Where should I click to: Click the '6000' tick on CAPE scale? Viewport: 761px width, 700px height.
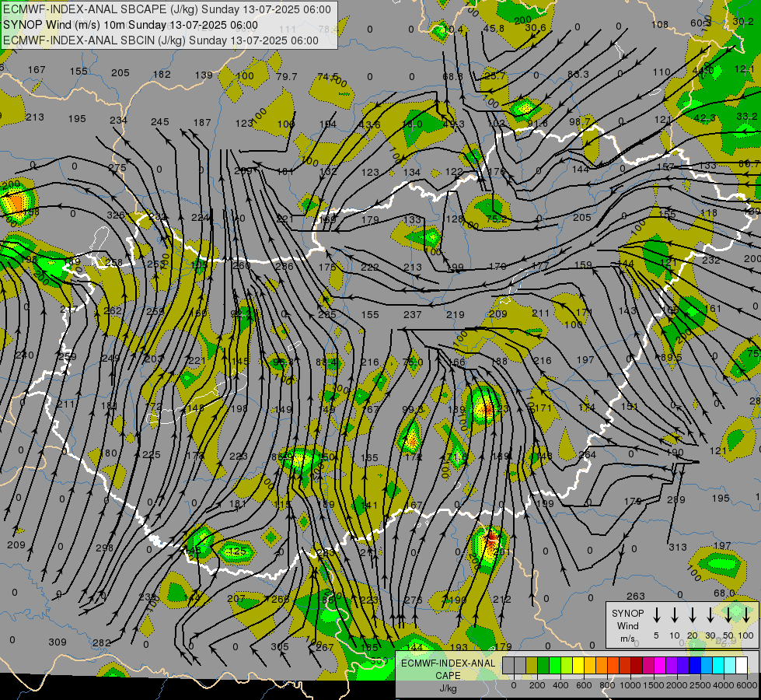748,685
